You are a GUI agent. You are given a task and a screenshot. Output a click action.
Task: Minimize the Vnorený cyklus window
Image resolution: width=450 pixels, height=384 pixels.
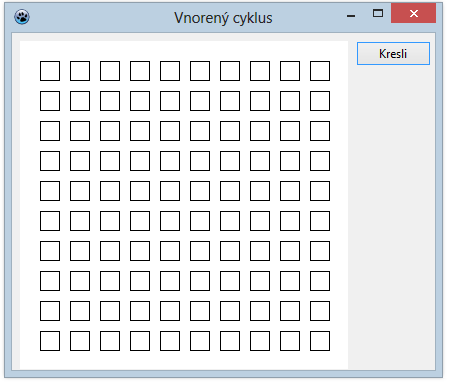(351, 15)
